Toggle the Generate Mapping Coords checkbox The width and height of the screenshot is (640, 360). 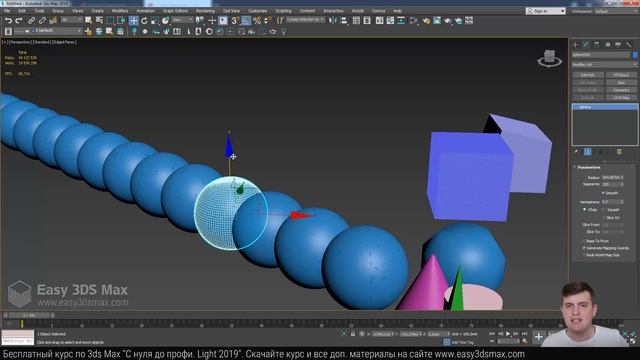584,248
